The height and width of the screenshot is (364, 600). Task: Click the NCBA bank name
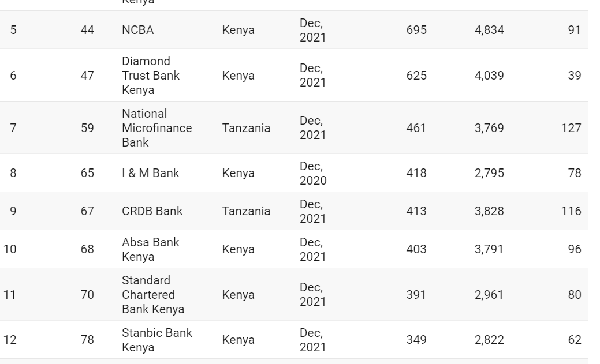click(137, 31)
